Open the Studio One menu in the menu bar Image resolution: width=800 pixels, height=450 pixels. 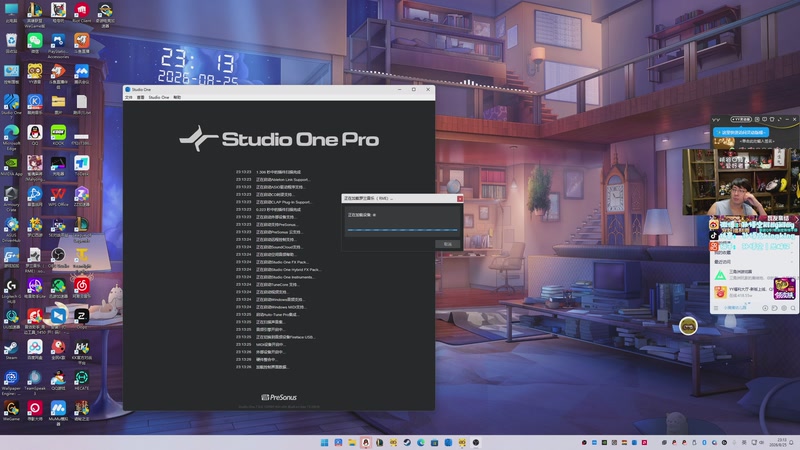pyautogui.click(x=159, y=97)
